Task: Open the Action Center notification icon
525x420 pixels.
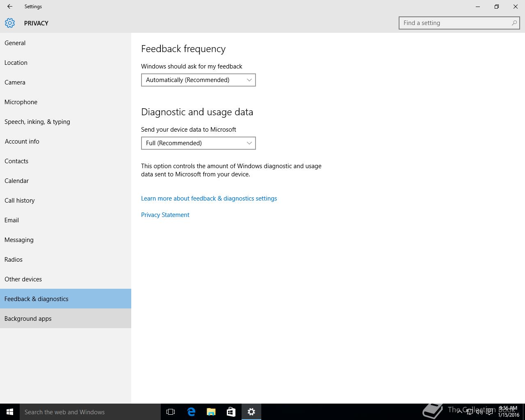Action: click(489, 412)
